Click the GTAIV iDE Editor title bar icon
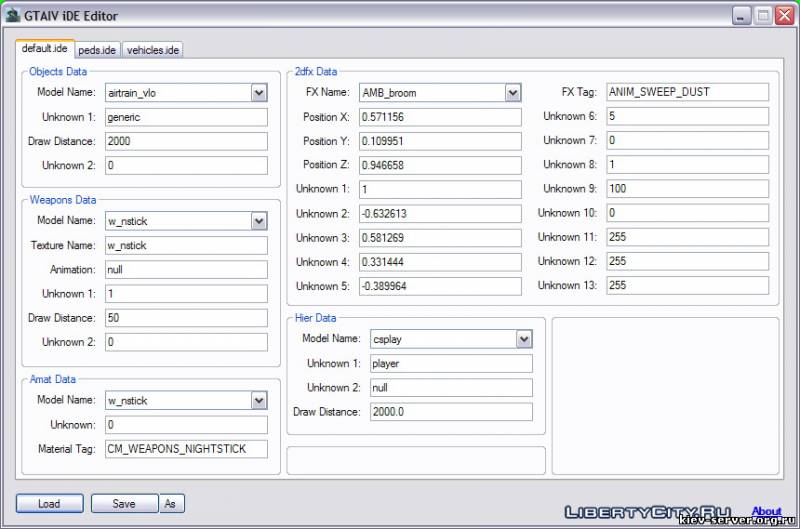This screenshot has width=800, height=529. 13,15
